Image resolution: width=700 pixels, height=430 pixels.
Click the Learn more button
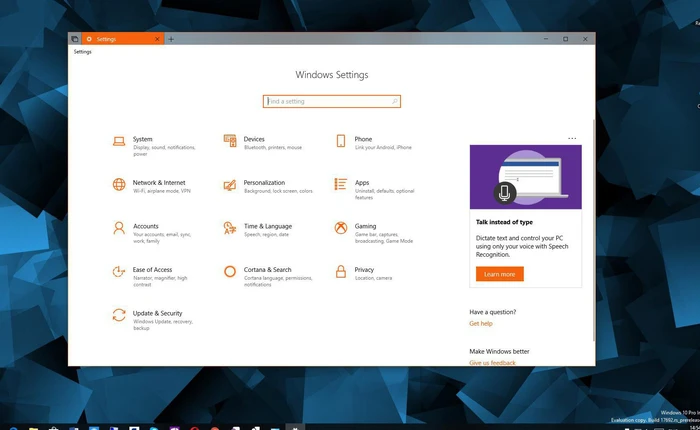tap(500, 274)
